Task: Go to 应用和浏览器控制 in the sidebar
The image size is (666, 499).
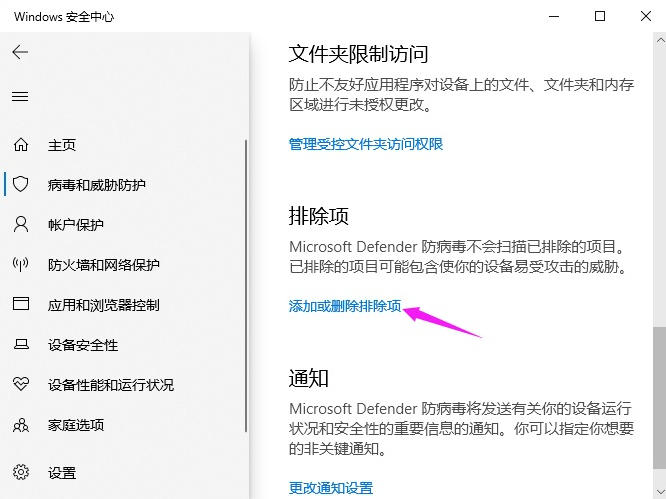Action: coord(103,305)
